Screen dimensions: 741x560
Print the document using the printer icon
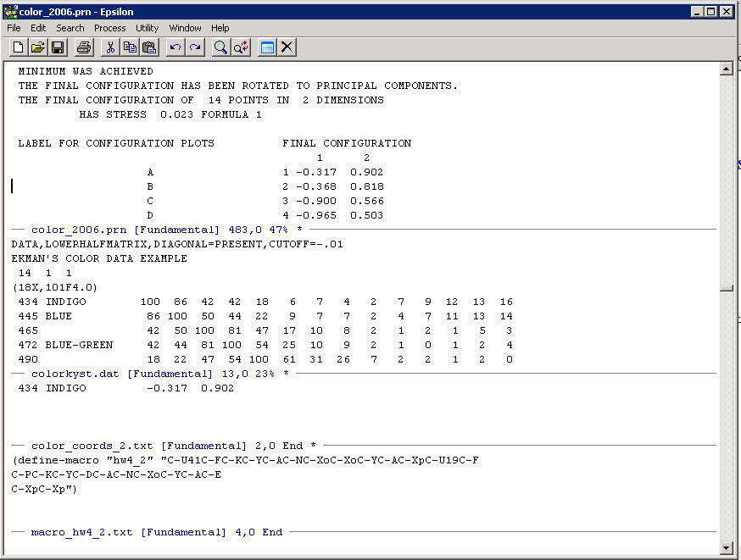(84, 47)
